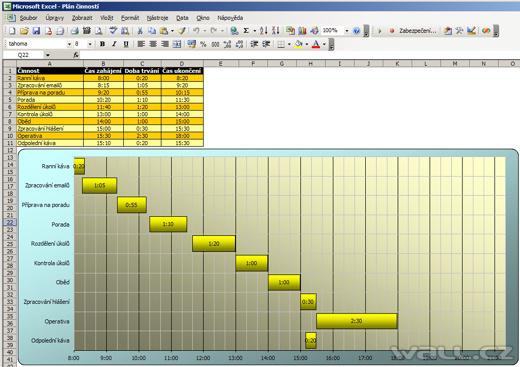Click the Insert Function fx icon

click(76, 55)
